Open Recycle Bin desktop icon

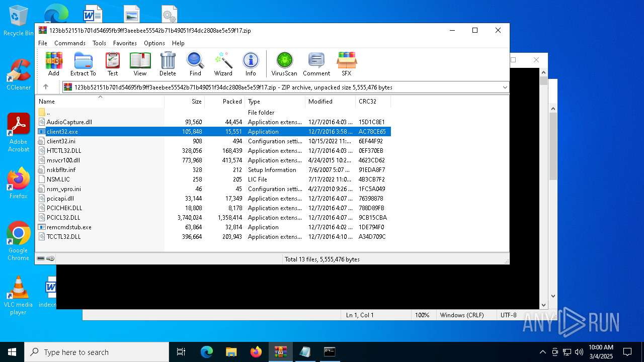(19, 21)
